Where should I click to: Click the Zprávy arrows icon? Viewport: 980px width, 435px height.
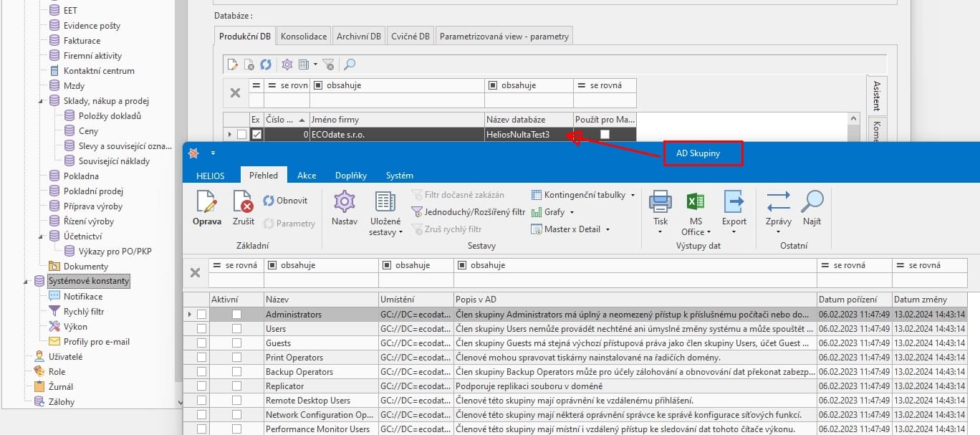coord(778,202)
